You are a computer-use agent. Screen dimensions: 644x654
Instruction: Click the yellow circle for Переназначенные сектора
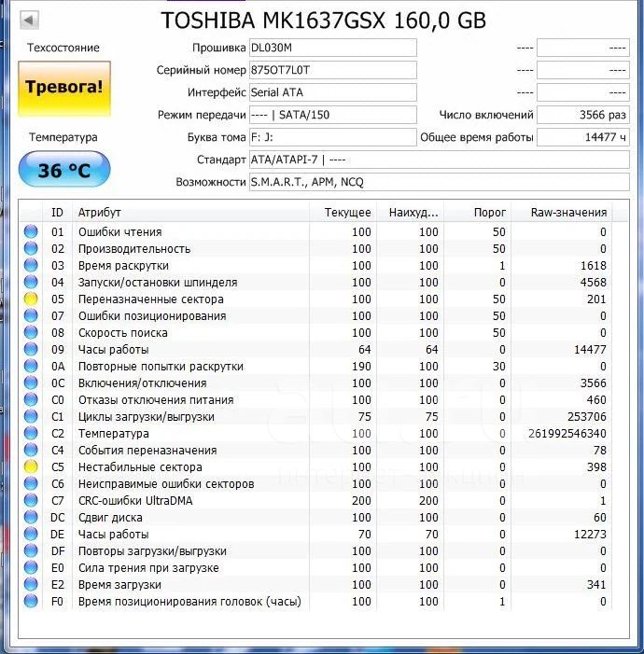31,299
